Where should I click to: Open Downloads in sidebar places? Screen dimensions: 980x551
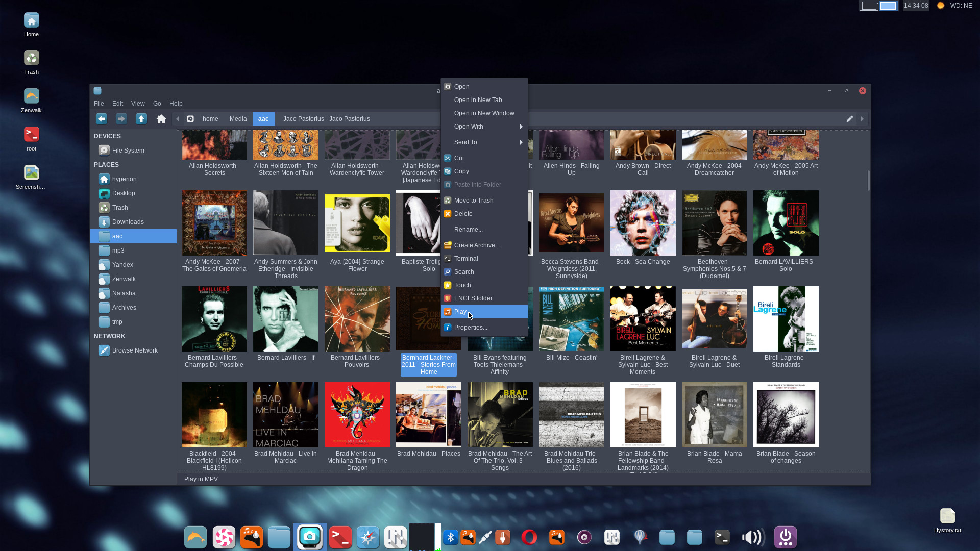(128, 222)
